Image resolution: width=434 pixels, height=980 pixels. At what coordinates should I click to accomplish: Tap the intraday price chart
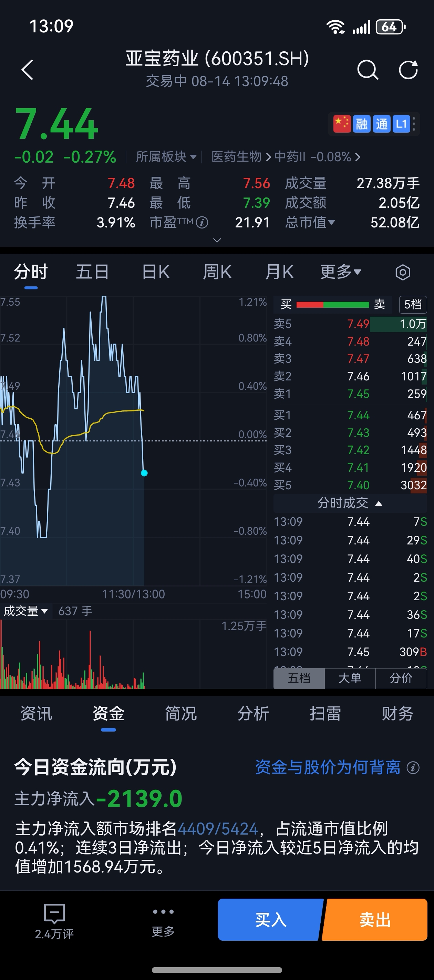point(133,440)
